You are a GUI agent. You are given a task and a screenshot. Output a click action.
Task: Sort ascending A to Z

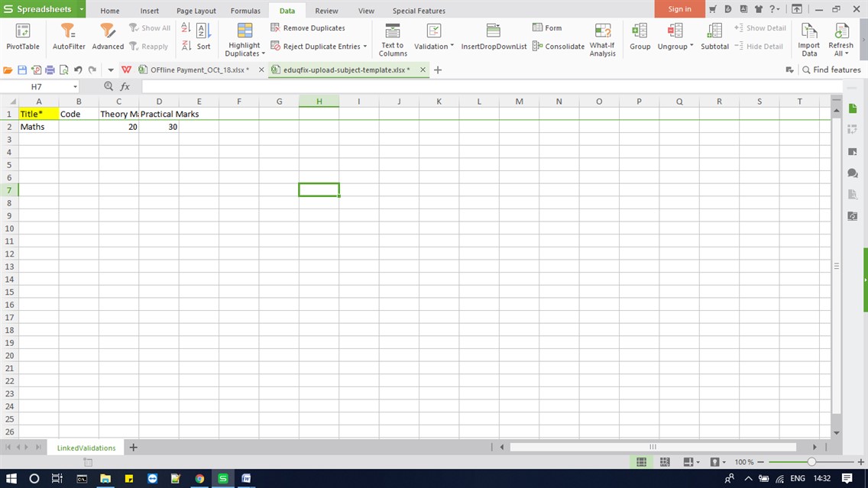pos(186,28)
